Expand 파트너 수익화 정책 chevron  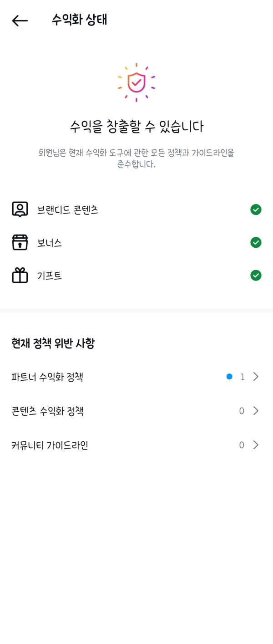point(256,377)
